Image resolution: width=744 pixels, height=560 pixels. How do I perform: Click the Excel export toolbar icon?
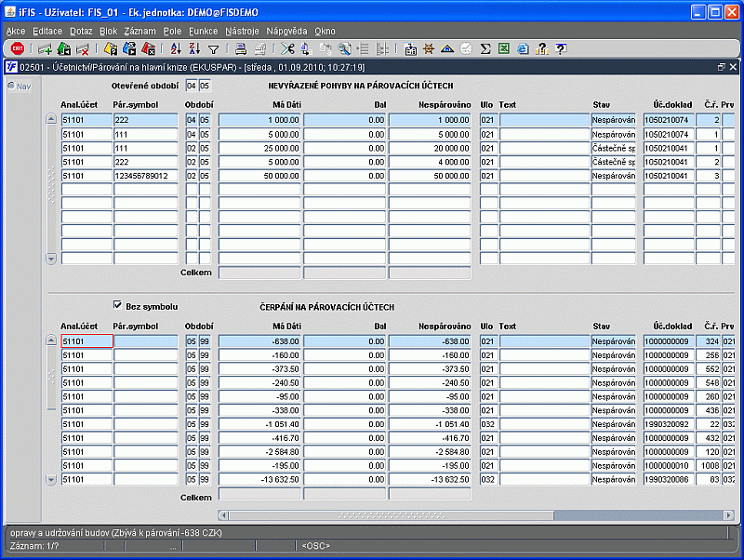pos(504,49)
